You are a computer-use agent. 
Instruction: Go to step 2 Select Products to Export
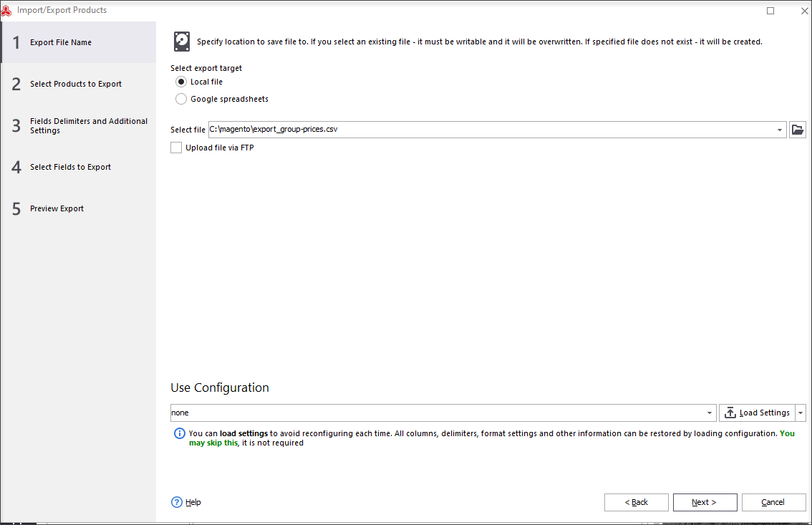tap(78, 84)
